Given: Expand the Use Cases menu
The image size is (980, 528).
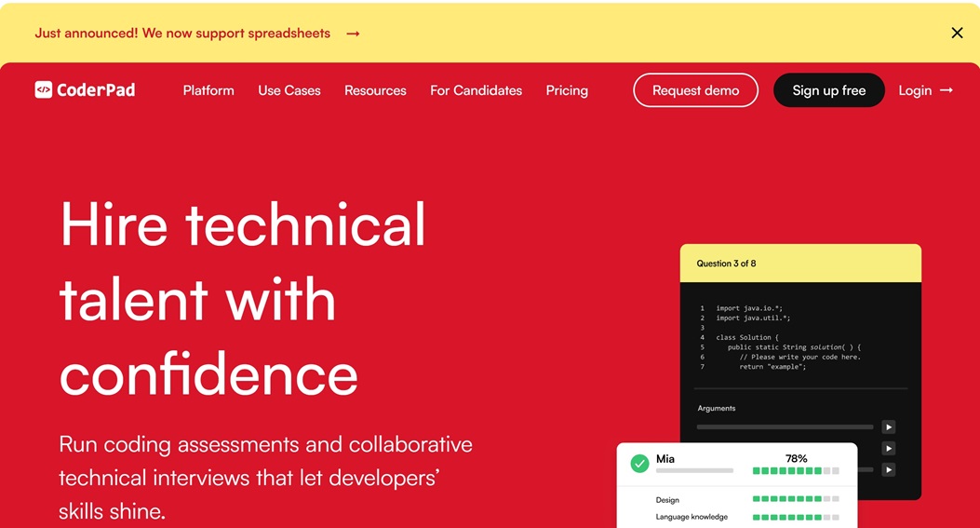Looking at the screenshot, I should click(289, 90).
